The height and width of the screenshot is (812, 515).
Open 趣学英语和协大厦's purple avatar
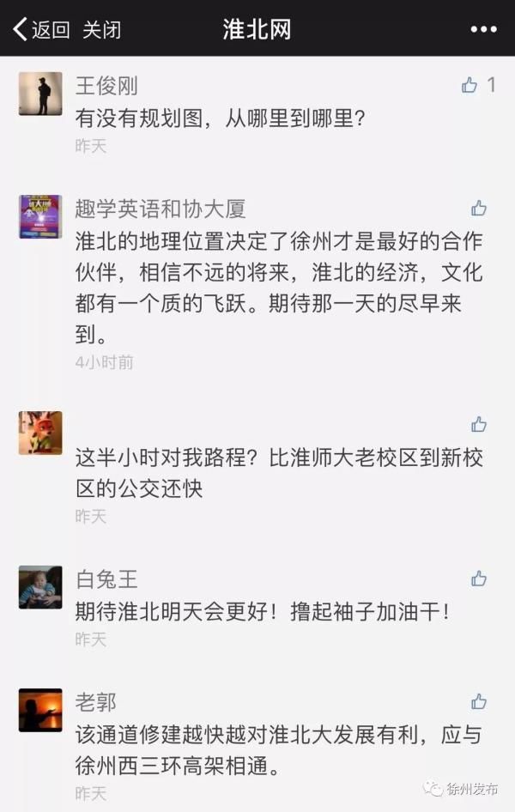pyautogui.click(x=40, y=216)
